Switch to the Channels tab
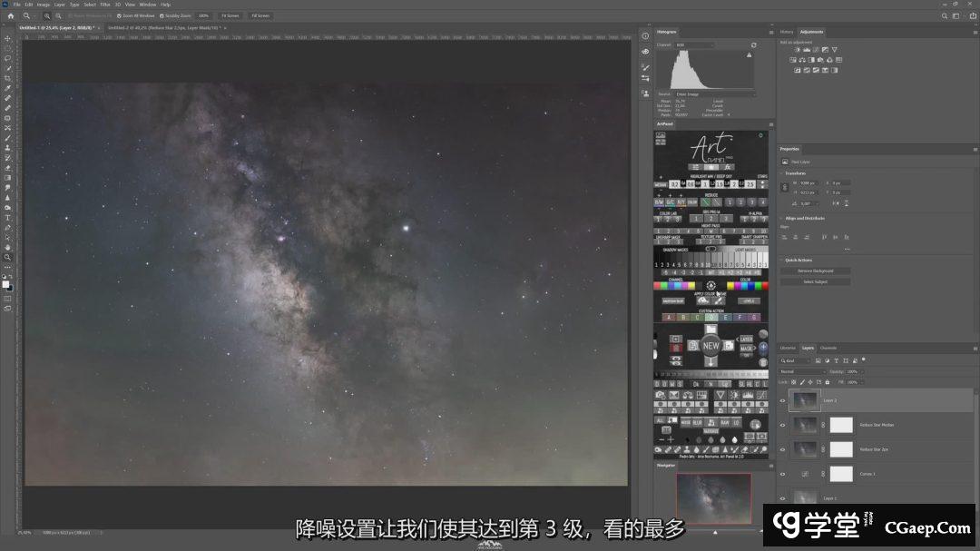This screenshot has height=551, width=980. point(828,348)
